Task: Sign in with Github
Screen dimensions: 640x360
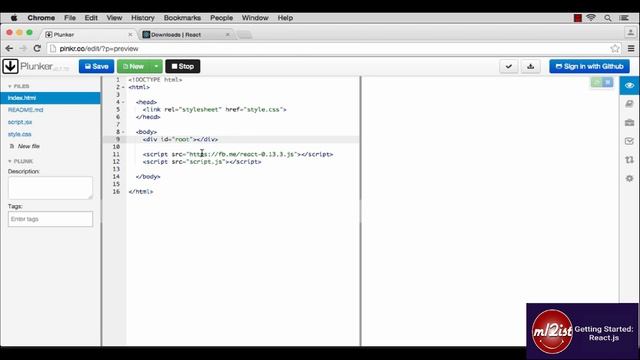Action: [x=589, y=66]
